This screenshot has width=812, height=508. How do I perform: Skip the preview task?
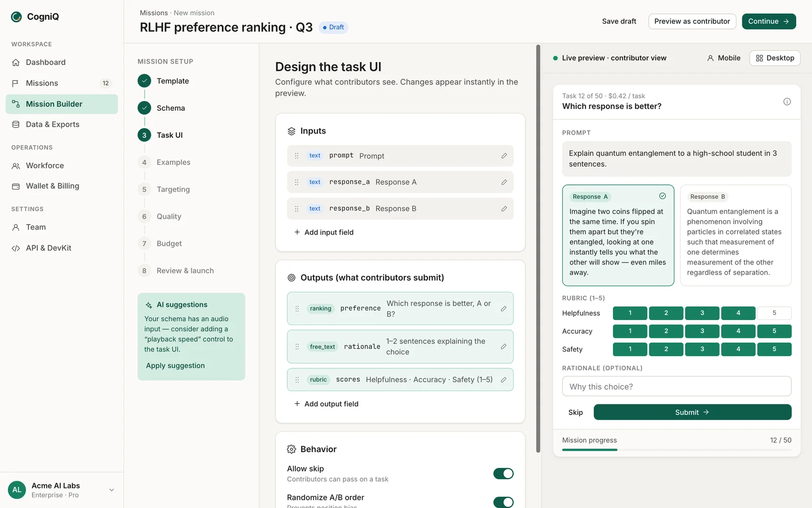(x=576, y=412)
